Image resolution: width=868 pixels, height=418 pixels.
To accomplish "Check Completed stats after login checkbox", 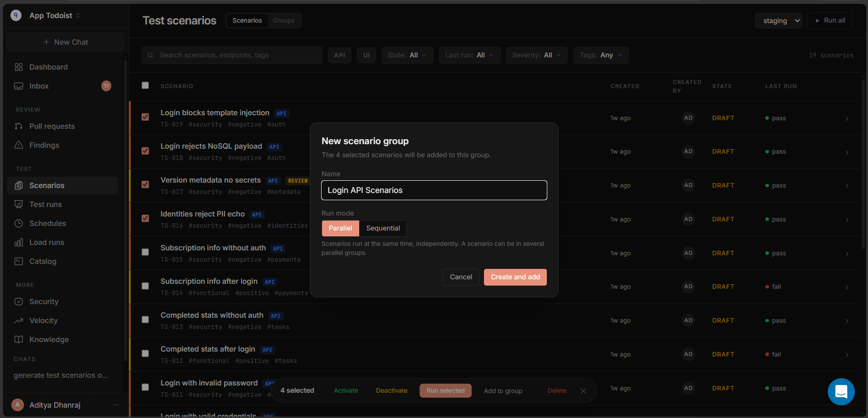I will coord(145,353).
